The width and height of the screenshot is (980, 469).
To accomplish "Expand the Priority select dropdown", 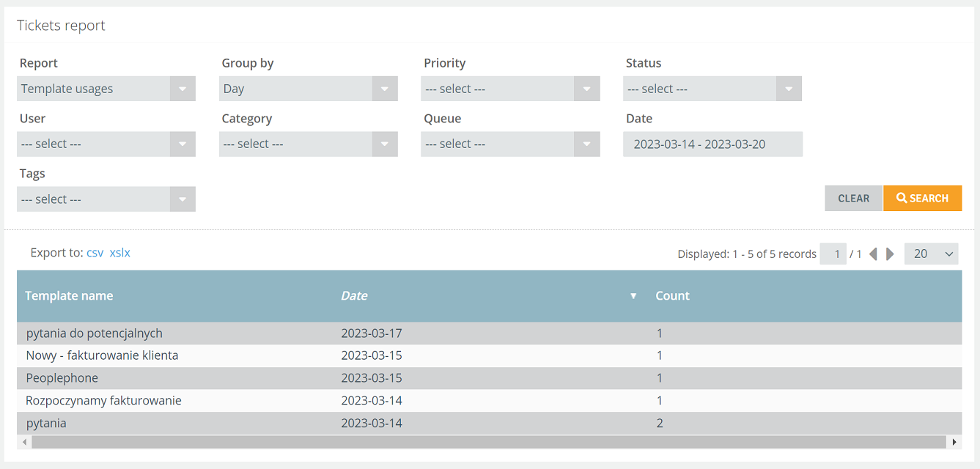I will coord(510,89).
